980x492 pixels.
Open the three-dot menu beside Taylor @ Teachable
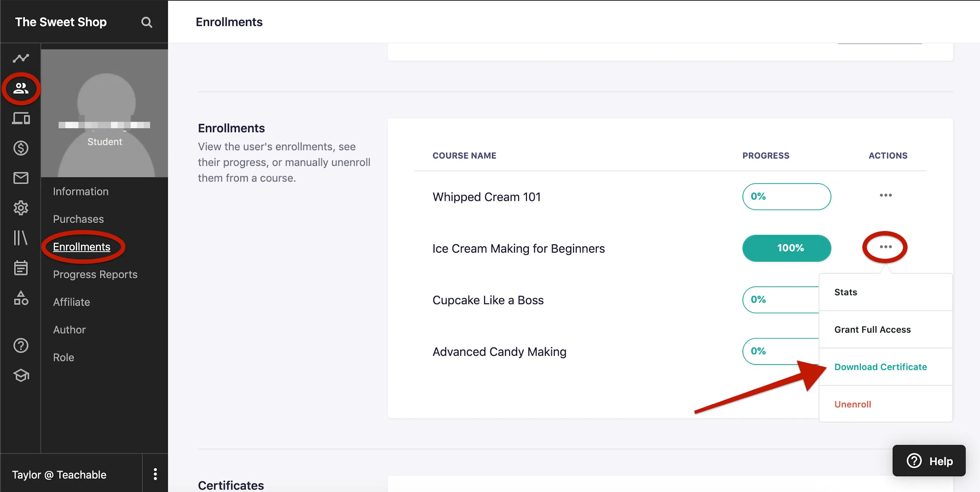(x=155, y=474)
